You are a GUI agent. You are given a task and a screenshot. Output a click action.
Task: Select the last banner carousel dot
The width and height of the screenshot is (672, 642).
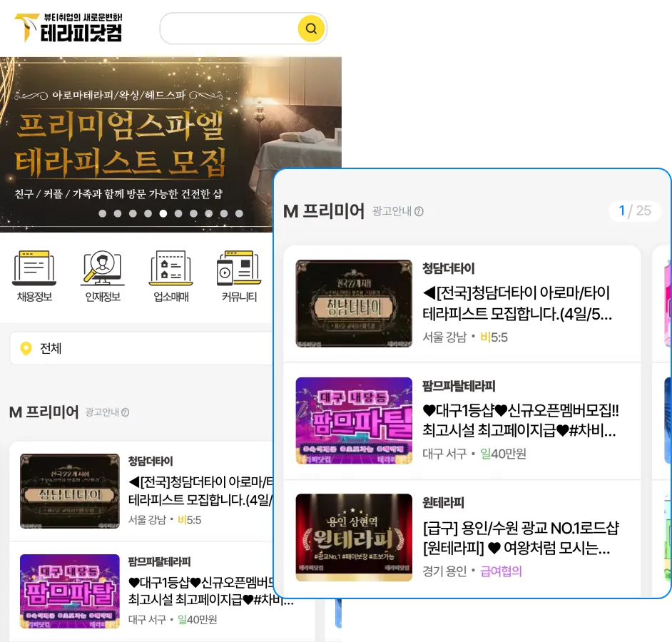[x=239, y=213]
